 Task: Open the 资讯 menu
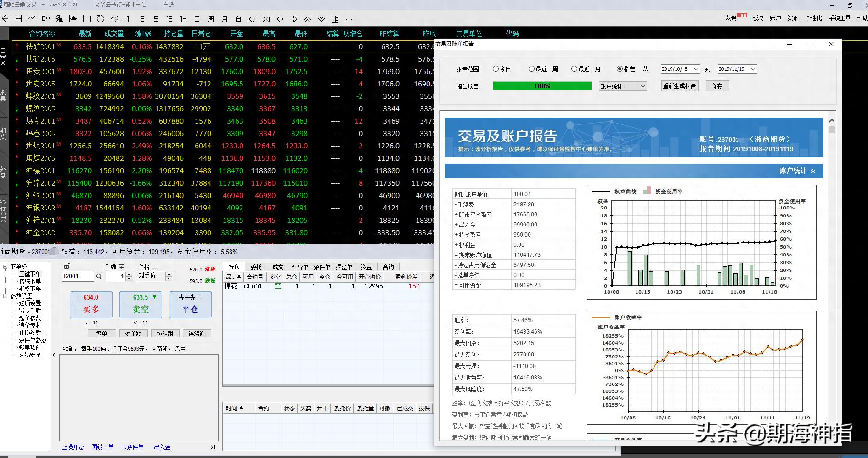tap(793, 18)
